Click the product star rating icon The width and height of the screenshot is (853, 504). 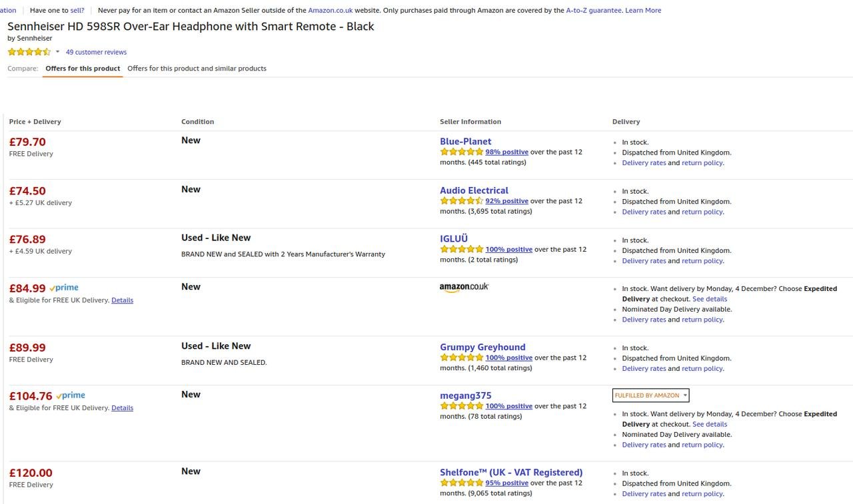pyautogui.click(x=29, y=52)
